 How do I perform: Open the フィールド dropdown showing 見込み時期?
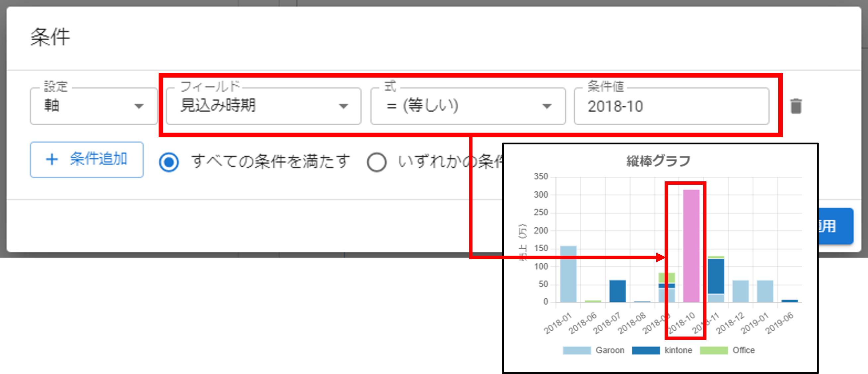[263, 106]
